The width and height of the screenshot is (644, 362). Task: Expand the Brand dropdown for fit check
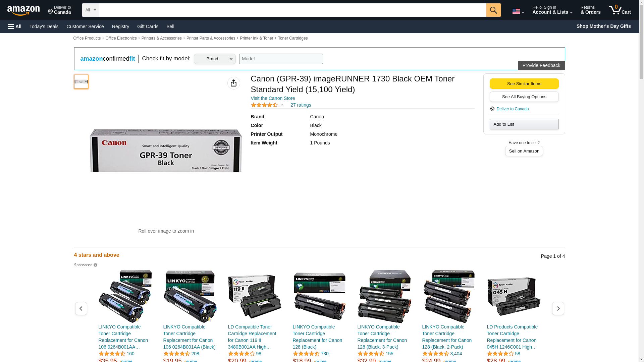(215, 59)
